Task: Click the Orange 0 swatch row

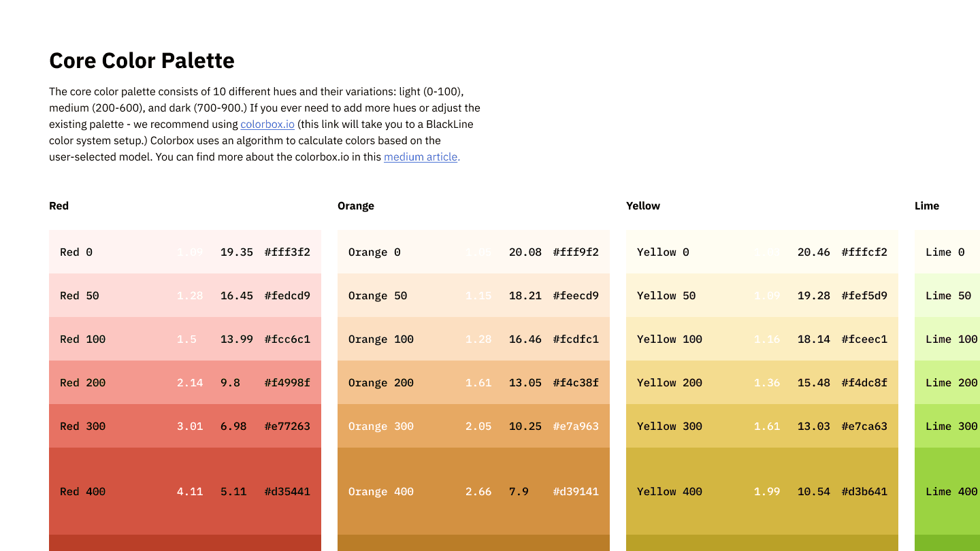Action: tap(474, 252)
